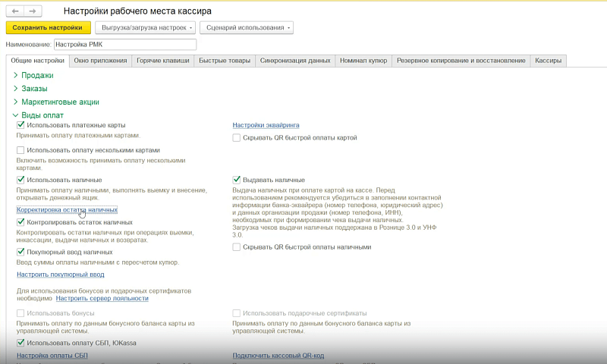Screen dimensions: 607x364
Task: Click the forward navigation arrow
Action: coord(33,11)
